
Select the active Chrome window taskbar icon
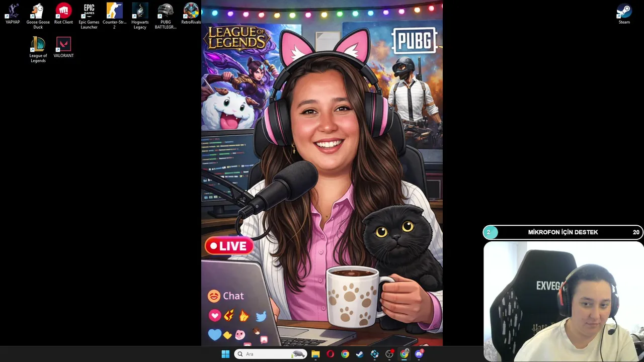[x=404, y=354]
